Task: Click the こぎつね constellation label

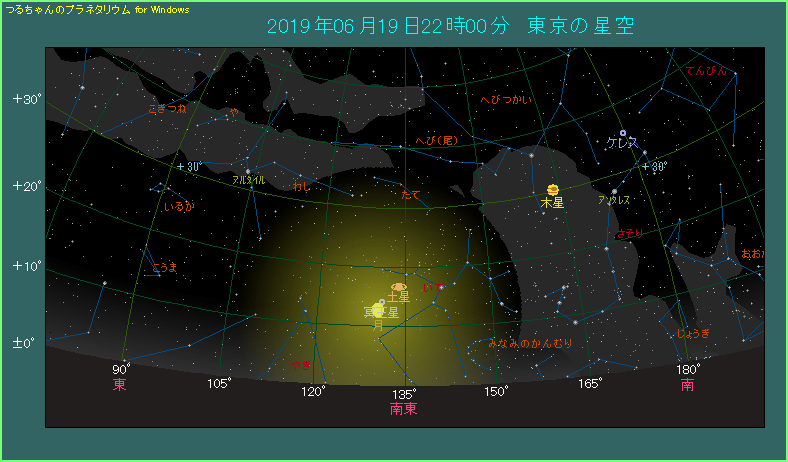Action: click(166, 108)
